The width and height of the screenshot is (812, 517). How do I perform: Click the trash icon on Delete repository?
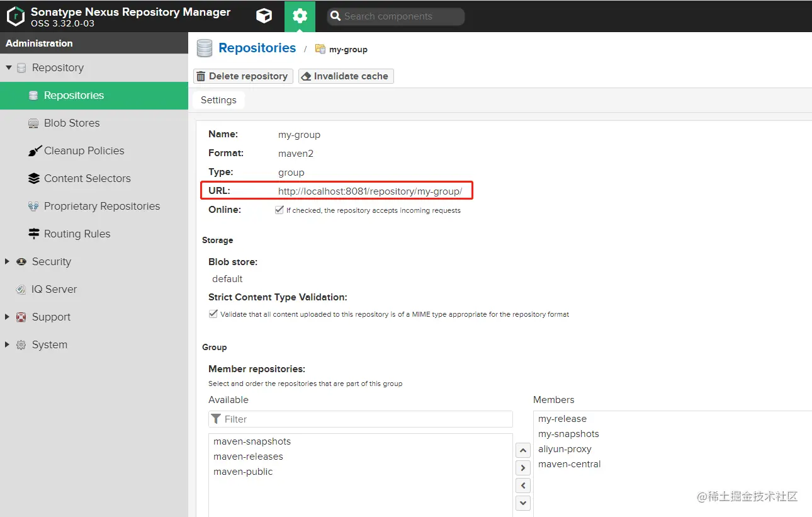[201, 76]
